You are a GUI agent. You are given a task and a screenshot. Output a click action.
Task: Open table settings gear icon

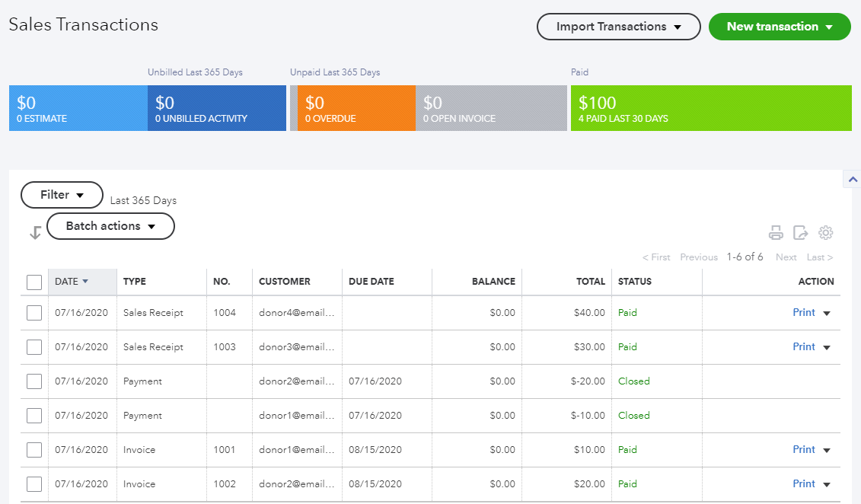[825, 233]
